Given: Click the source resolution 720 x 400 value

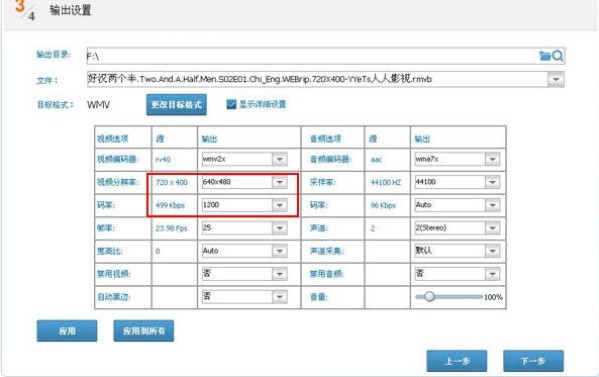Looking at the screenshot, I should click(x=172, y=183).
